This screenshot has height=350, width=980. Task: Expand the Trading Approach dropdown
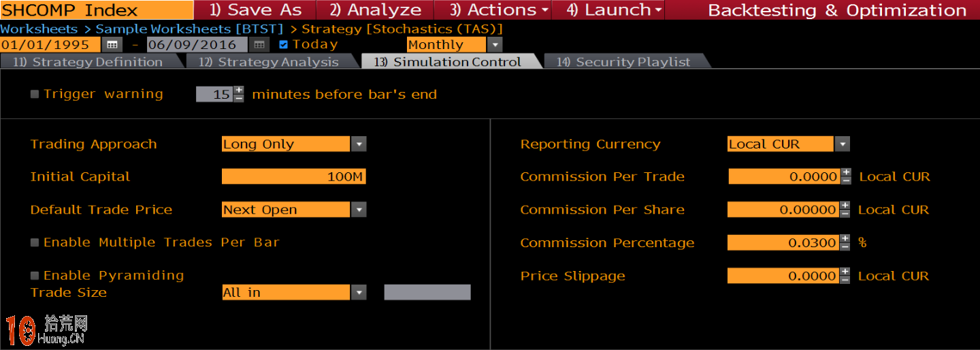359,144
